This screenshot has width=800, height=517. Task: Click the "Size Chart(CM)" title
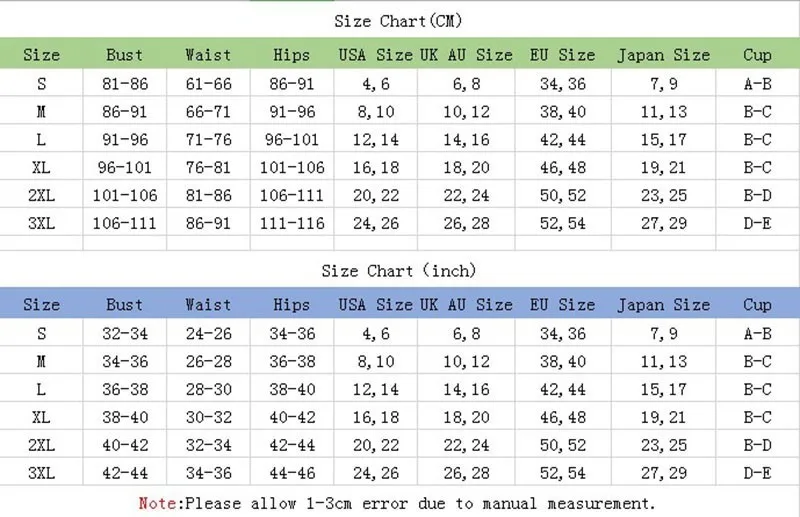coord(398,21)
